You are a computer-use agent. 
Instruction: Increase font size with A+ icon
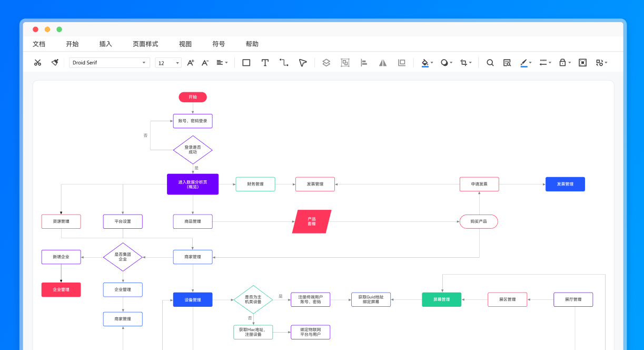[x=191, y=63]
